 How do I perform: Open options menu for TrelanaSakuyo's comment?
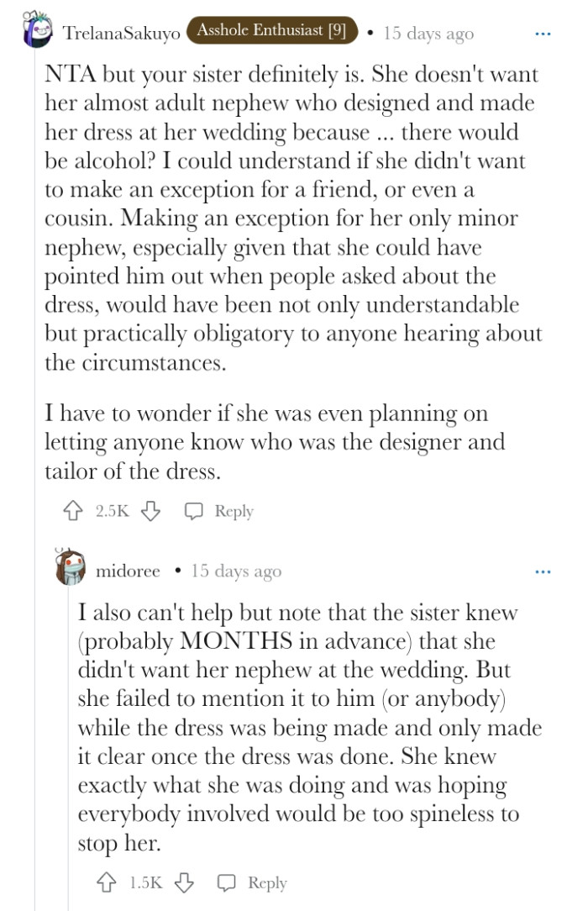[x=543, y=34]
